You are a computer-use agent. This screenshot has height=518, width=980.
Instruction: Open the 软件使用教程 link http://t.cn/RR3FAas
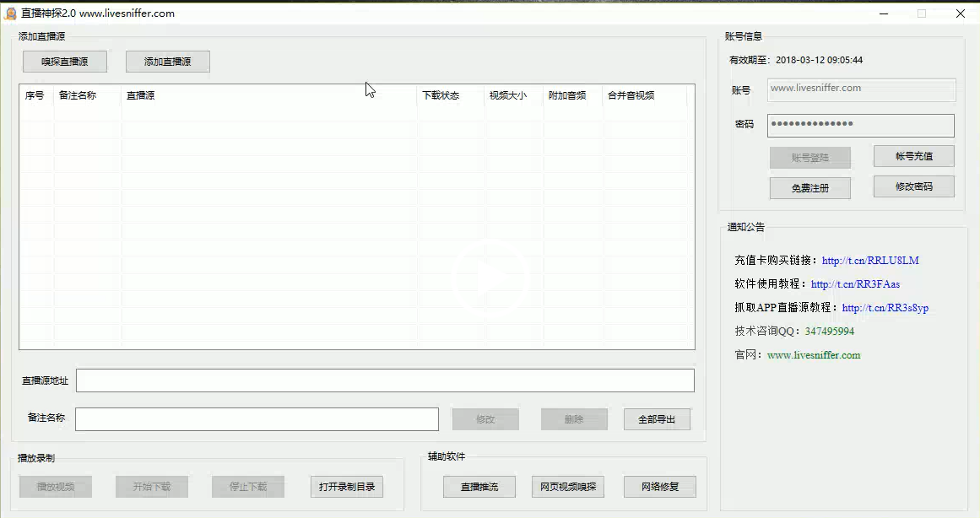855,284
